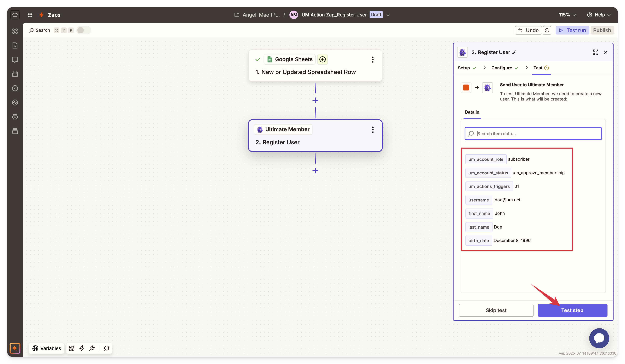Select the Data in tab
The width and height of the screenshot is (625, 364).
click(x=472, y=112)
